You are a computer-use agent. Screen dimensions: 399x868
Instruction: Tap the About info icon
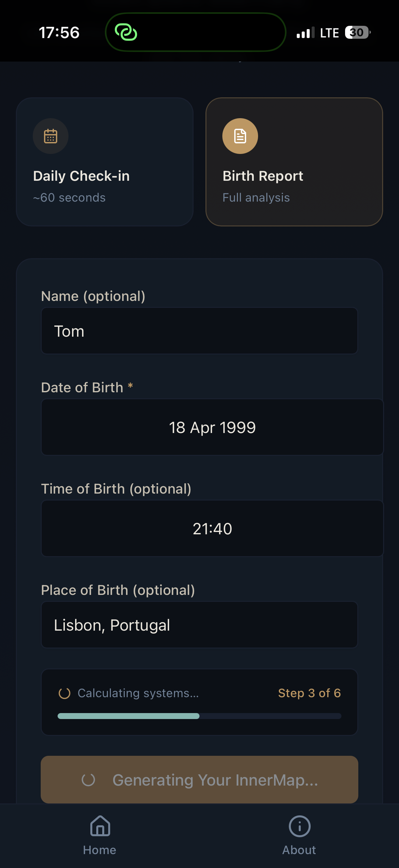[299, 826]
